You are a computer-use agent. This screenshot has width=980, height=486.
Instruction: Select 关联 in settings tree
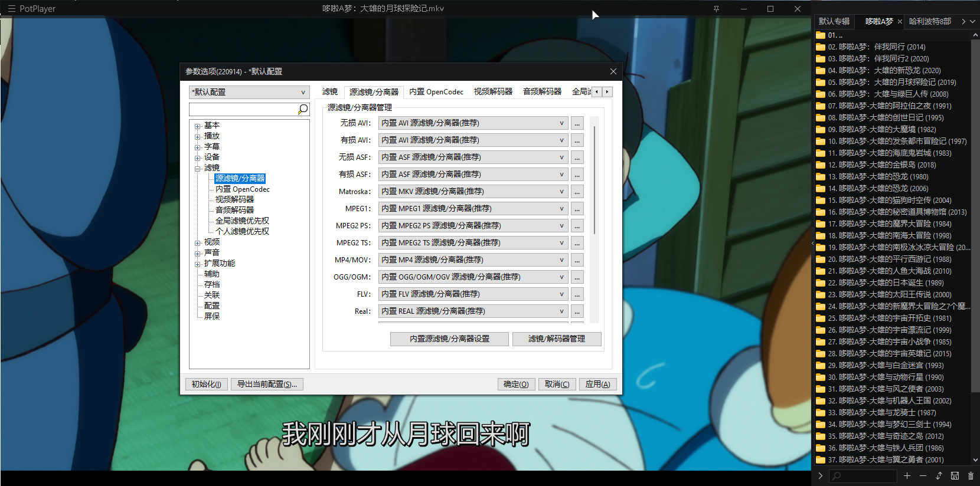coord(212,295)
